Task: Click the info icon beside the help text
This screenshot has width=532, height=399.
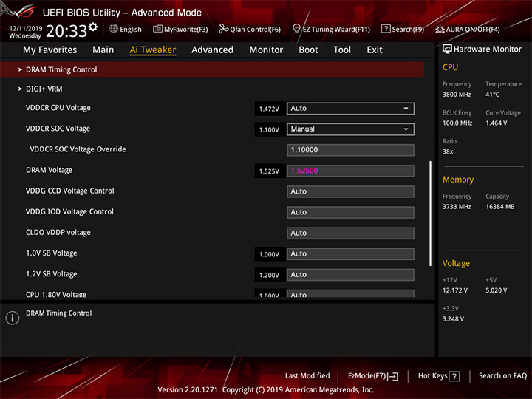Action: 13,318
